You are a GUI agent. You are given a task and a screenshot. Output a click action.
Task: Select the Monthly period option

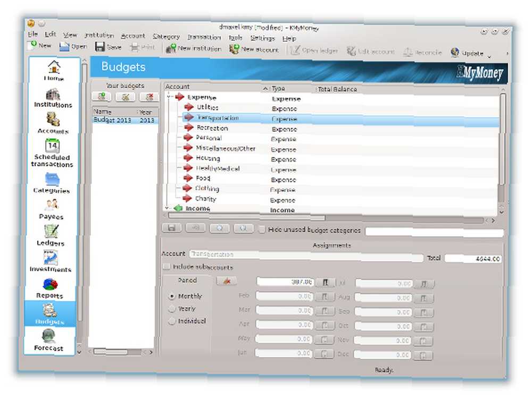coord(172,297)
